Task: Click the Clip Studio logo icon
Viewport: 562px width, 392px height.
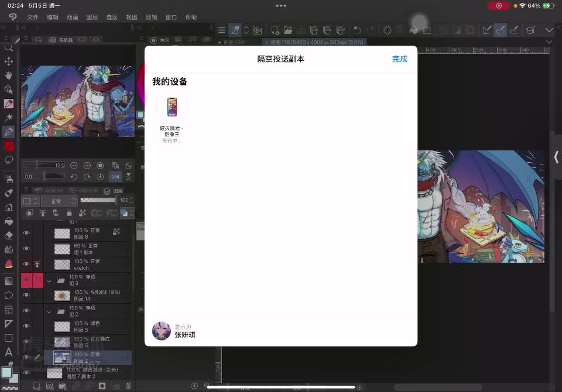Action: pyautogui.click(x=12, y=17)
